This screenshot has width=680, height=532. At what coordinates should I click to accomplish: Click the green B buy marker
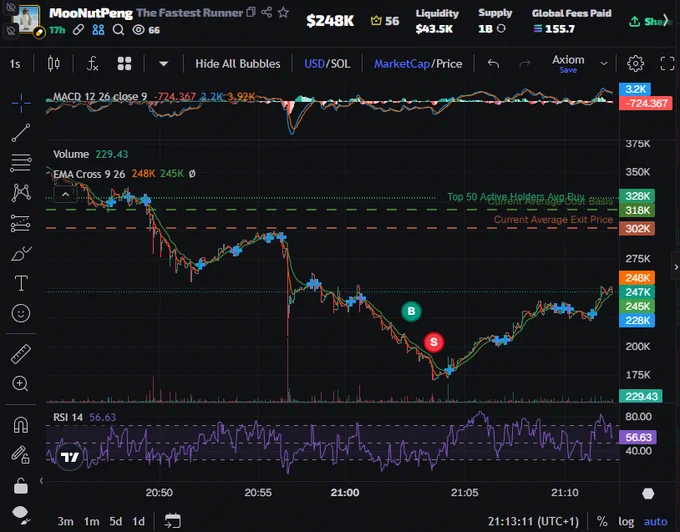[411, 311]
